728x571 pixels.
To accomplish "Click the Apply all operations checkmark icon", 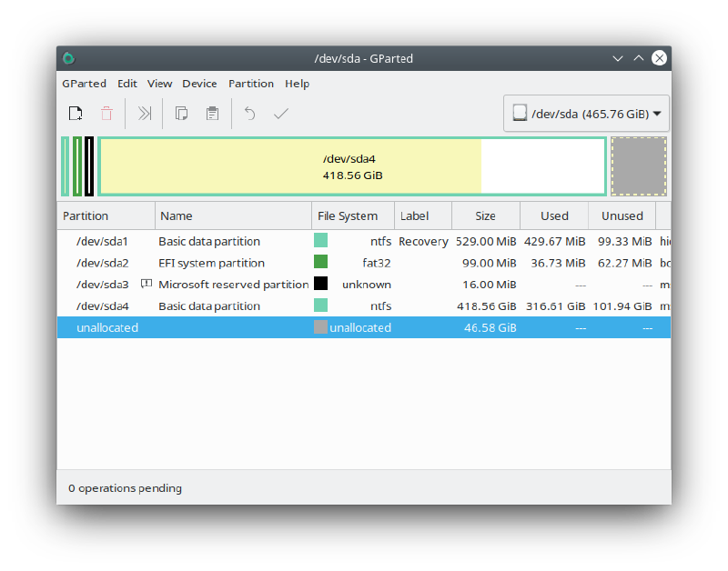I will (x=281, y=113).
